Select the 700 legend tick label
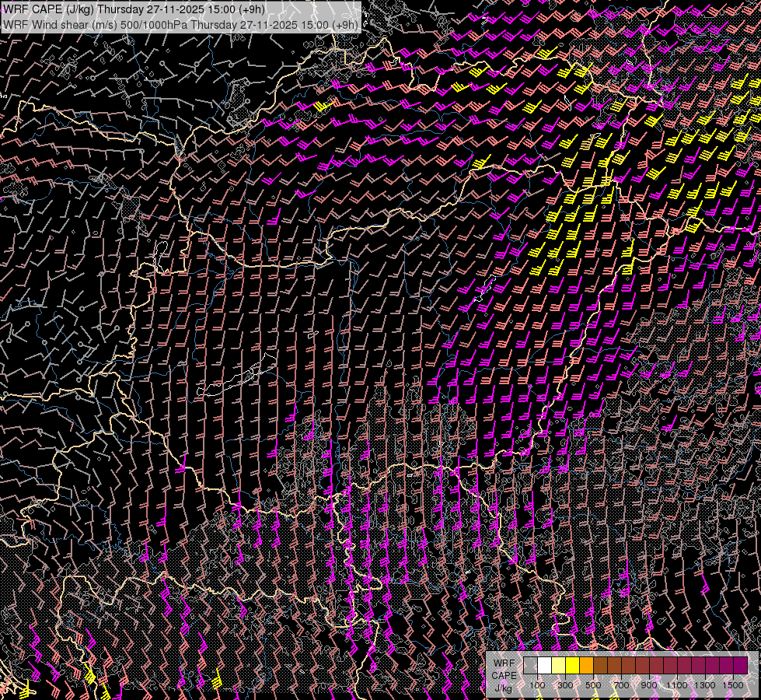 (621, 685)
